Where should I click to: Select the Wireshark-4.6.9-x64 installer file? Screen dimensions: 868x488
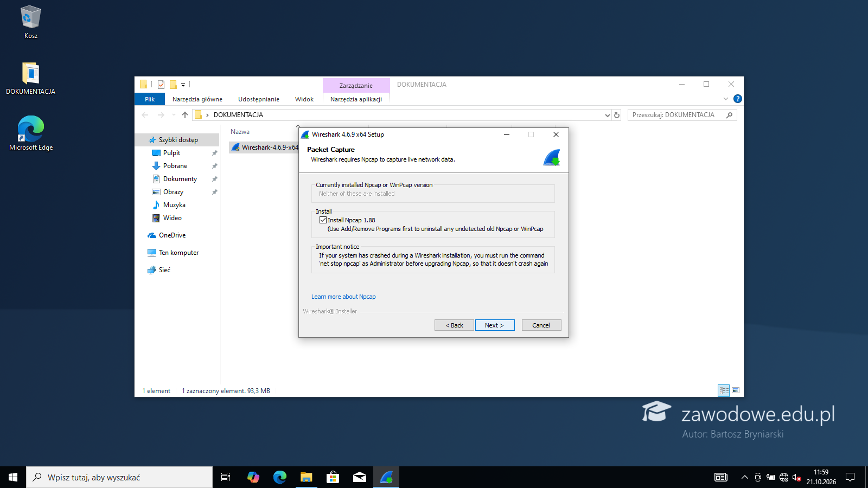(265, 147)
